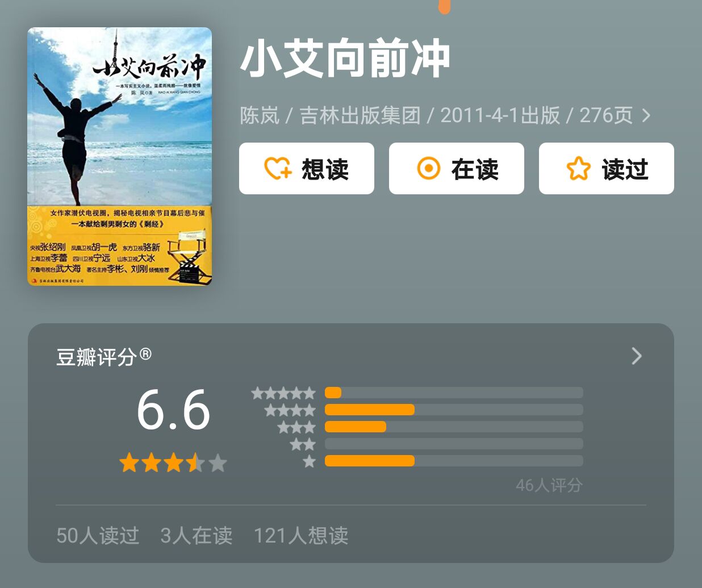Viewport: 702px width, 588px height.
Task: Click the one-star rating row icon
Action: [309, 461]
